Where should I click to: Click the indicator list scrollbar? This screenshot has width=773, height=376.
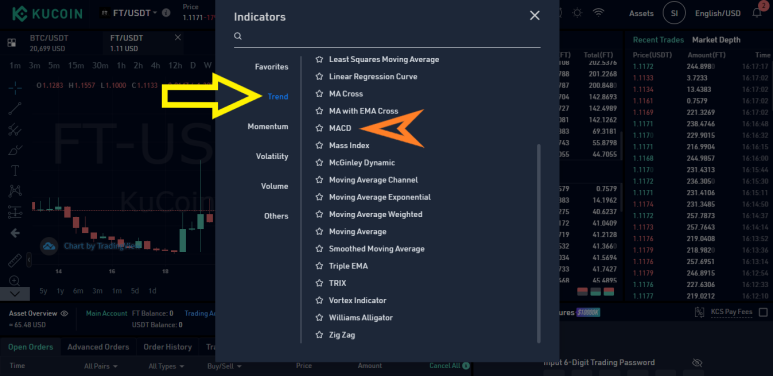coord(539,243)
